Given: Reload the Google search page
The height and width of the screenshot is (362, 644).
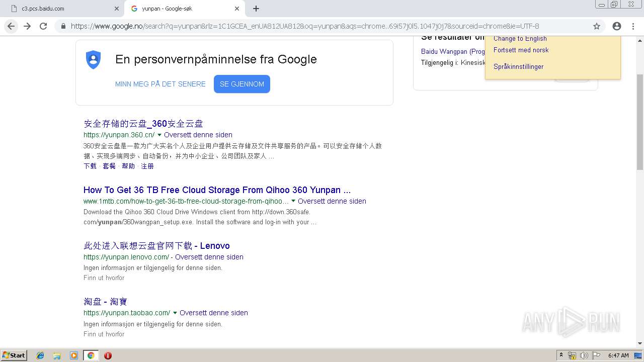Looking at the screenshot, I should pos(43,26).
